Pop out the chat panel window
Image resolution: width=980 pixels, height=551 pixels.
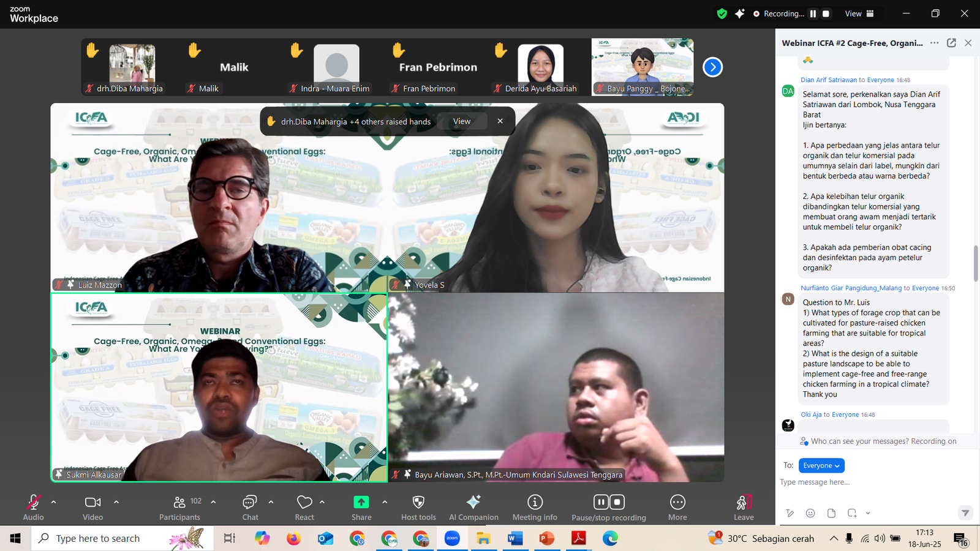951,43
